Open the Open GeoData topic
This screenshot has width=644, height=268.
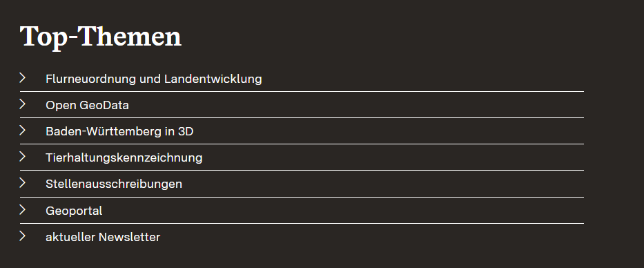87,105
